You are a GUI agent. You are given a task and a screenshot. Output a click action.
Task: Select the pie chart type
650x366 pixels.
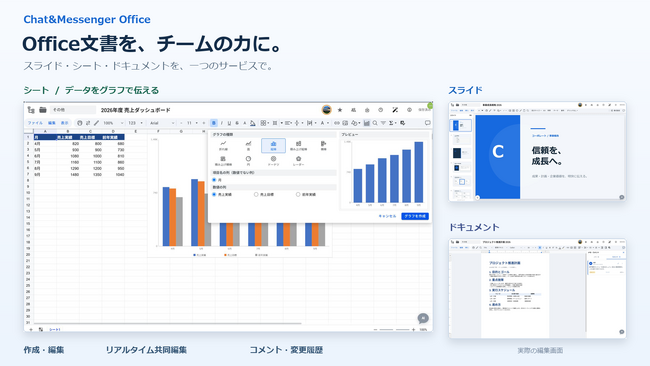[x=248, y=160]
